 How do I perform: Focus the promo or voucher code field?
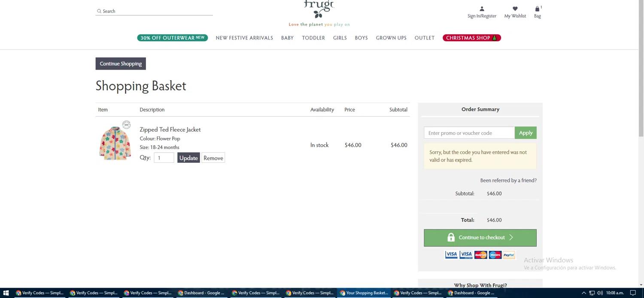tap(469, 133)
